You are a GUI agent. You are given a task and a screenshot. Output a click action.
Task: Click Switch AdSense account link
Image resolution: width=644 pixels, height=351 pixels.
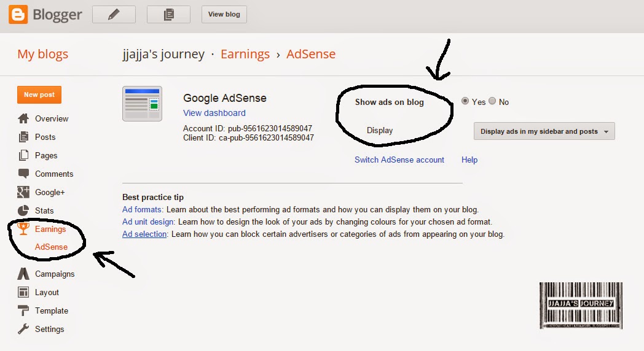pyautogui.click(x=399, y=160)
